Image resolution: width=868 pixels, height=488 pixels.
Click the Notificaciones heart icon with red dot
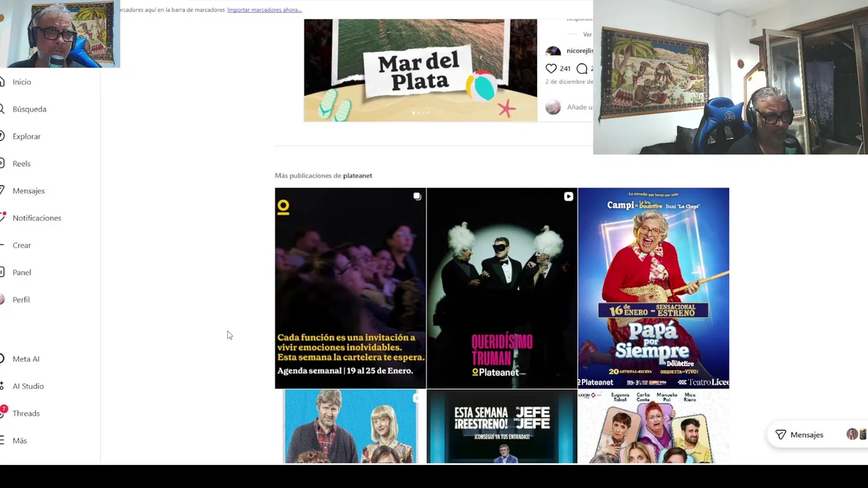coord(2,218)
